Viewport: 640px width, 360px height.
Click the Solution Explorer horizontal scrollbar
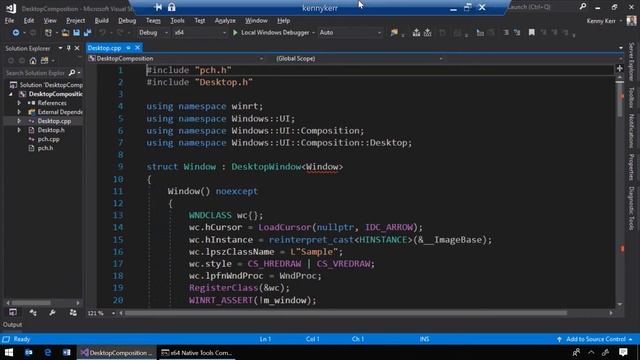31,303
